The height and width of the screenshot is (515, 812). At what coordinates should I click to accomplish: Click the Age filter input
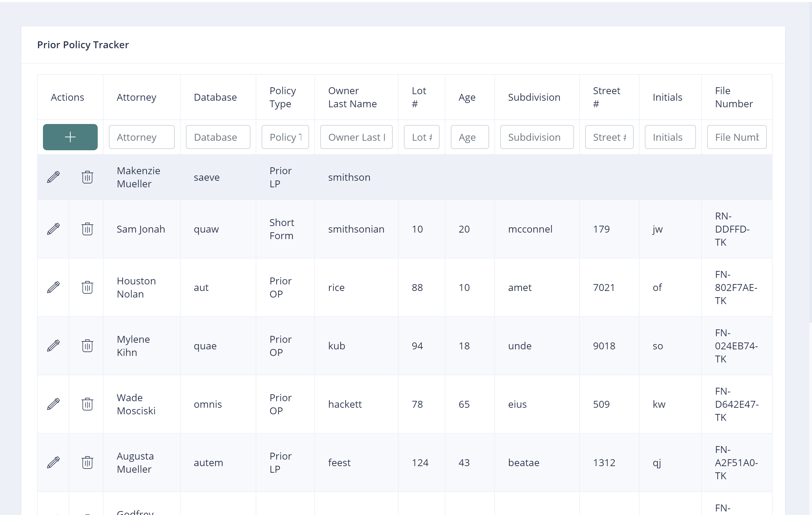469,137
